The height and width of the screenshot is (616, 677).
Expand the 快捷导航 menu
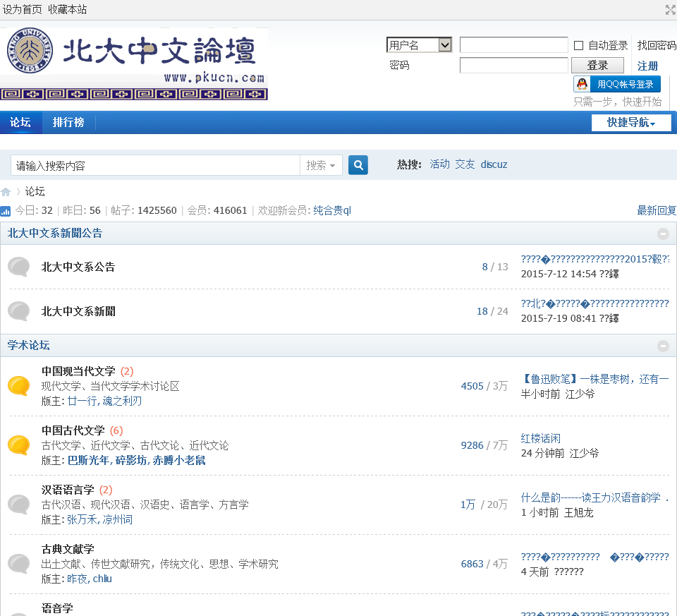click(x=631, y=123)
